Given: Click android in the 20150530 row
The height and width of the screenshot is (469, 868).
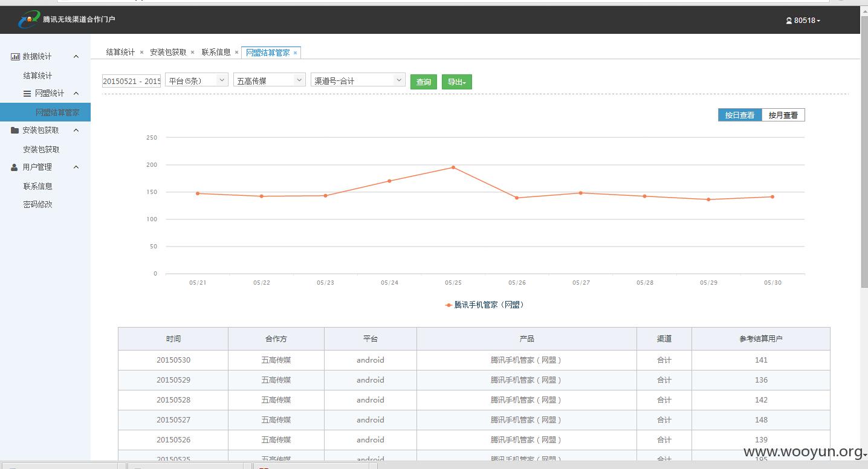Looking at the screenshot, I should [371, 360].
